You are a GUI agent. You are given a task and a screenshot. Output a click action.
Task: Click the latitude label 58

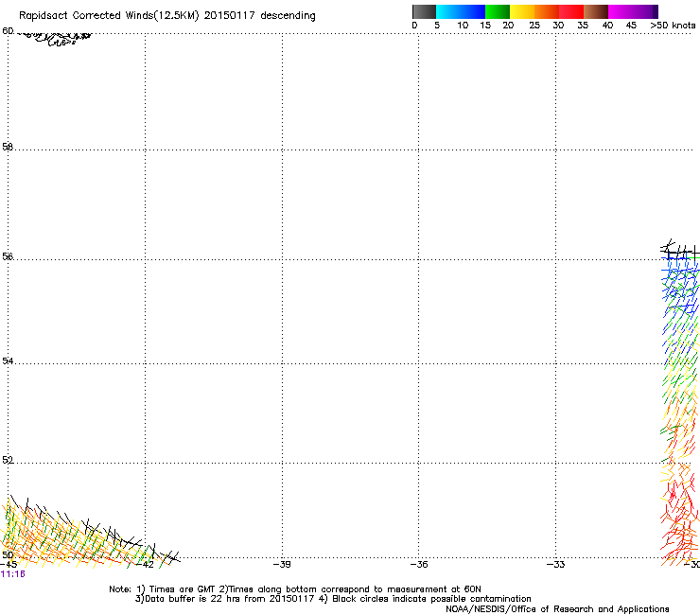pos(8,147)
